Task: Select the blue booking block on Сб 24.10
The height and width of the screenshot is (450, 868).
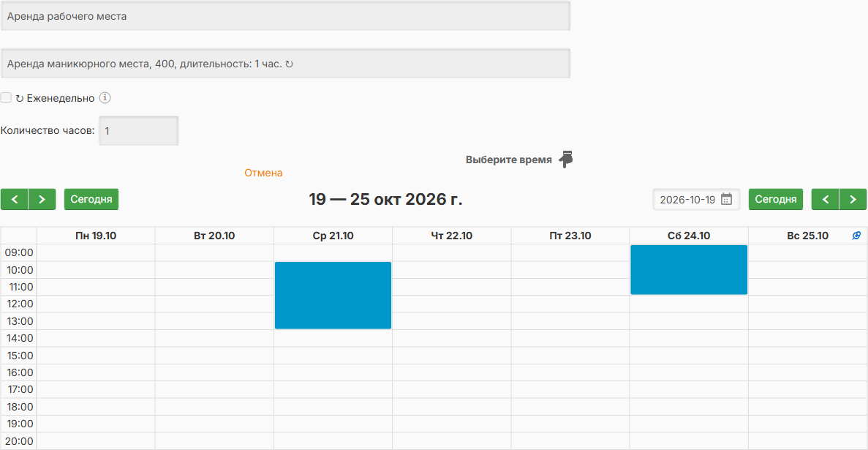Action: click(689, 270)
